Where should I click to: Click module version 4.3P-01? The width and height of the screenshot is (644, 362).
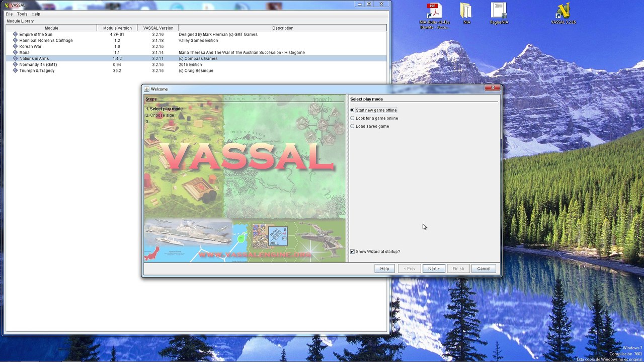point(117,34)
